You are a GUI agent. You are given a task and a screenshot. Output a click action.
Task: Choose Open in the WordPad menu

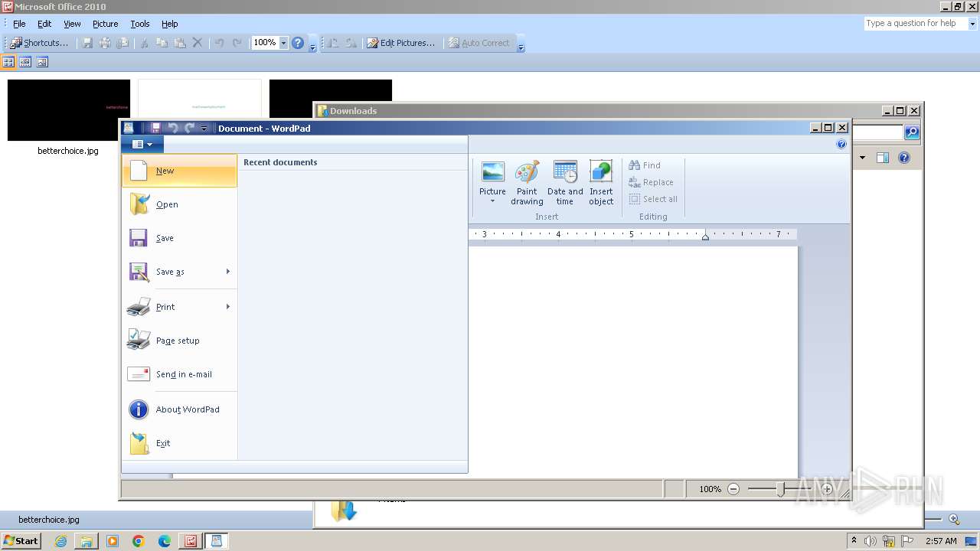click(x=179, y=204)
